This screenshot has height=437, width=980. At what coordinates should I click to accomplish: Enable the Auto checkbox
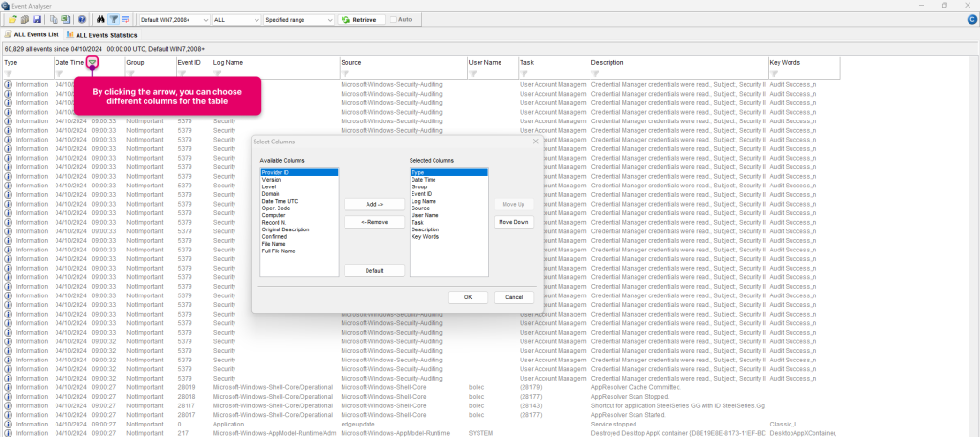coord(393,20)
